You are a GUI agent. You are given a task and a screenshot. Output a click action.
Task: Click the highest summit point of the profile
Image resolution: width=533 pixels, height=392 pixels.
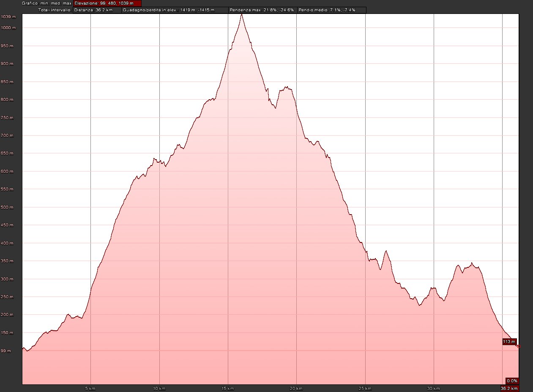point(242,14)
